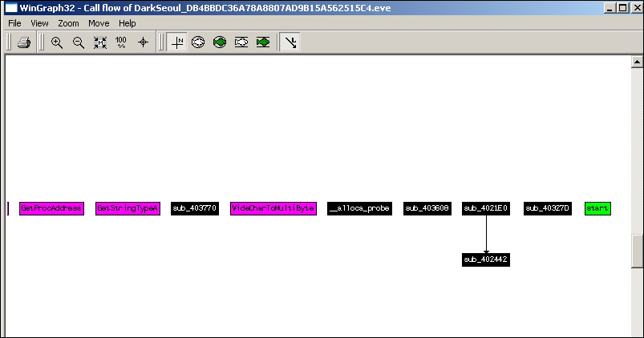644x338 pixels.
Task: Toggle the layout arrow toolbar button
Action: 290,42
